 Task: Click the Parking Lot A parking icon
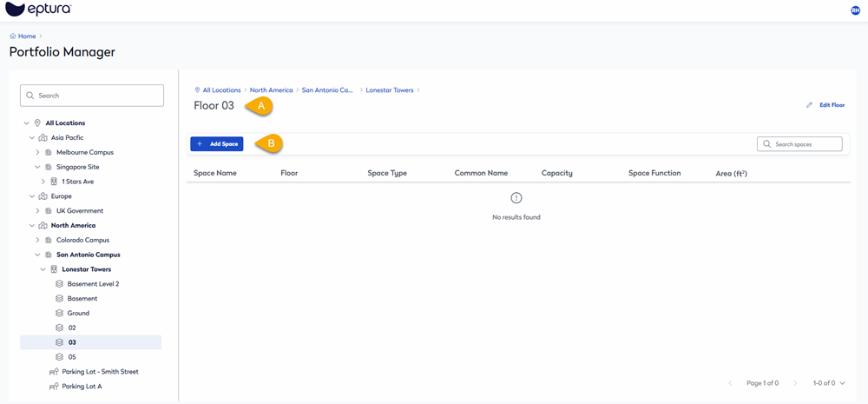point(54,387)
